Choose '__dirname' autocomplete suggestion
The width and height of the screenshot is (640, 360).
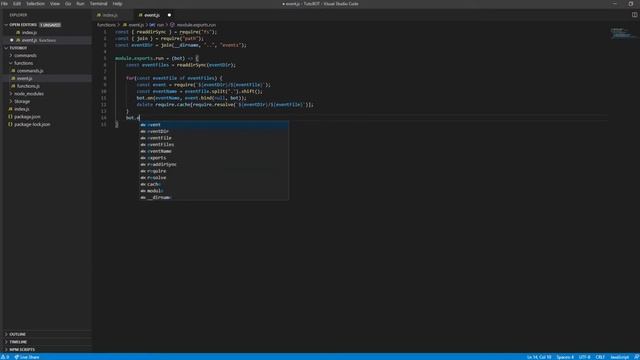pos(214,197)
